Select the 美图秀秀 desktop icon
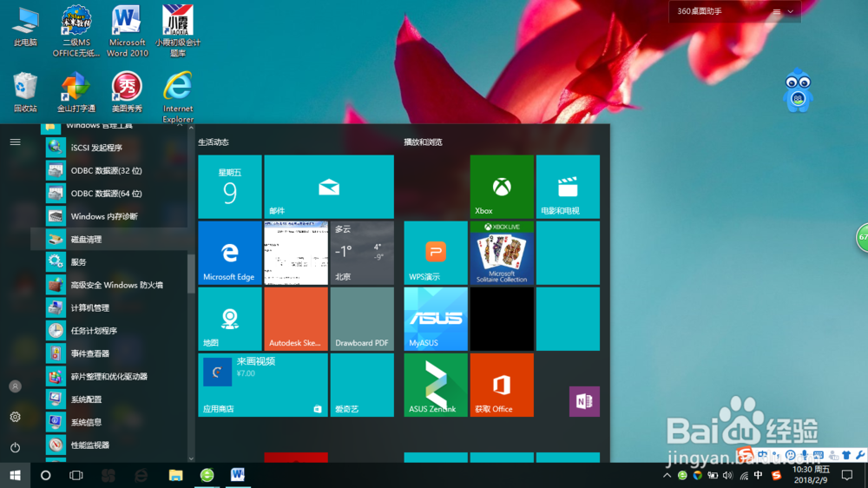This screenshot has width=868, height=488. point(128,92)
